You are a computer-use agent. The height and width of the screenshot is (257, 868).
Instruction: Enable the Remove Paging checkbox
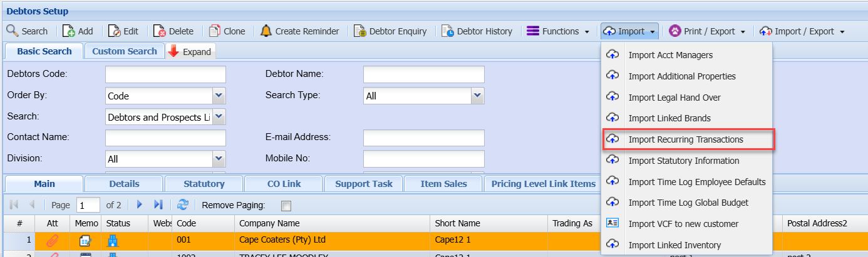(286, 206)
